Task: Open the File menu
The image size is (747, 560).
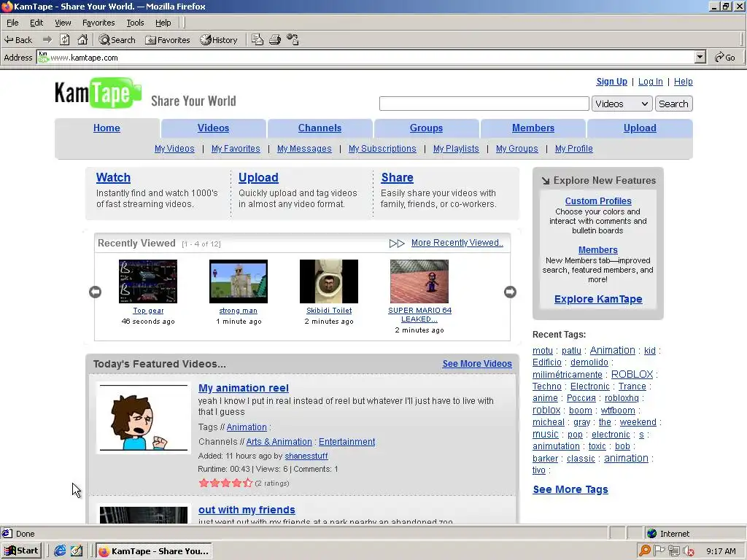Action: click(12, 23)
